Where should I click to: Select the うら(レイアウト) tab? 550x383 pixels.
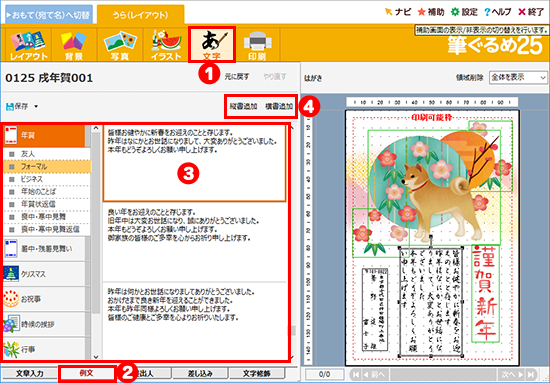[x=140, y=15]
